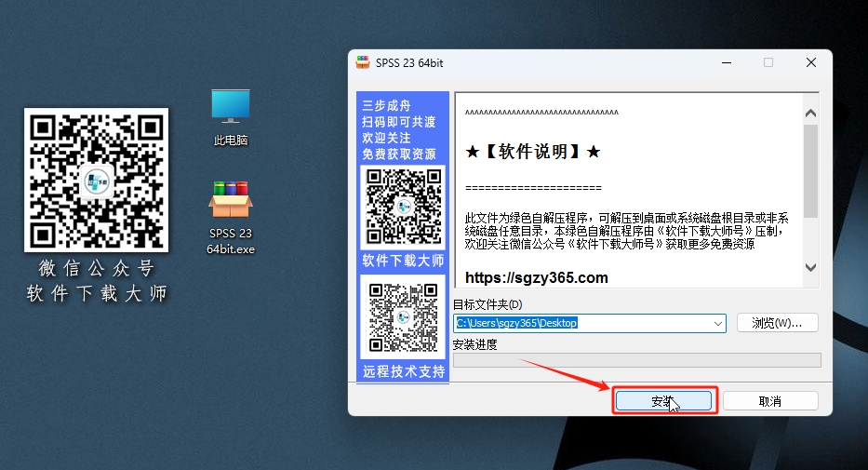Viewport: 868px width, 470px height.
Task: Click the 目标文件夹(D) label
Action: pos(487,304)
